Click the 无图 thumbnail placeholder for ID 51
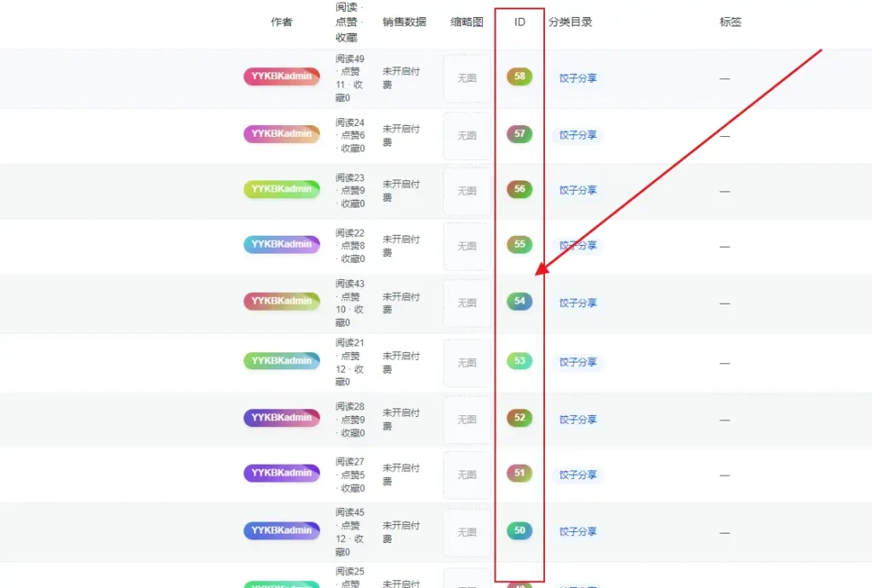Viewport: 872px width, 588px height. pyautogui.click(x=466, y=476)
